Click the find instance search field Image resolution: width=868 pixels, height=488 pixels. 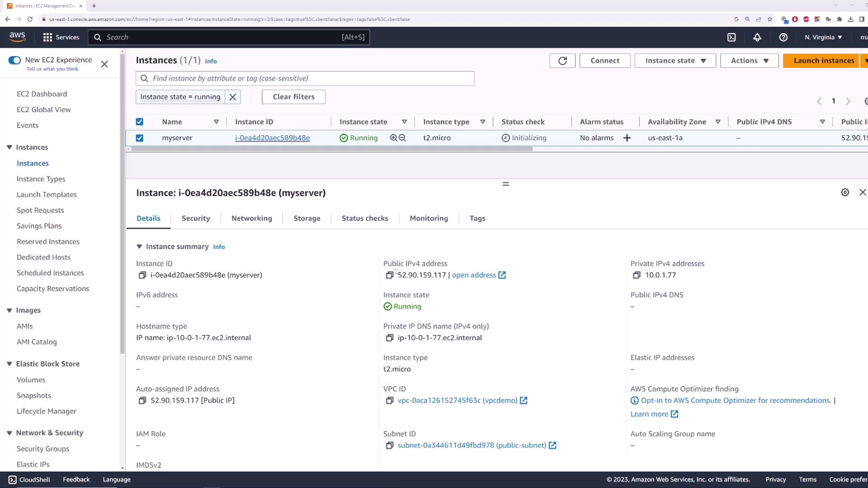(305, 78)
